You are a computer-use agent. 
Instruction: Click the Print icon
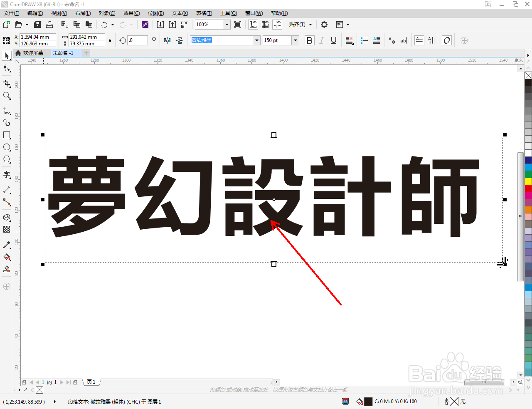pos(49,25)
